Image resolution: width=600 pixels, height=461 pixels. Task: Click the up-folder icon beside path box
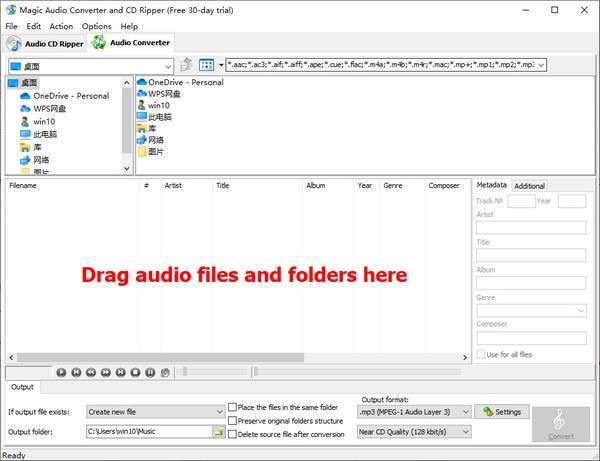coord(185,64)
